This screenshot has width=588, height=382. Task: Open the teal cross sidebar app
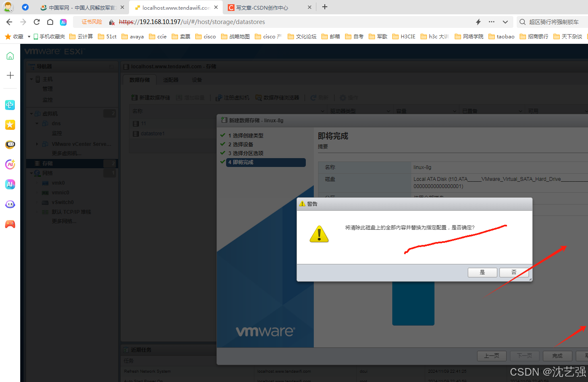click(10, 105)
